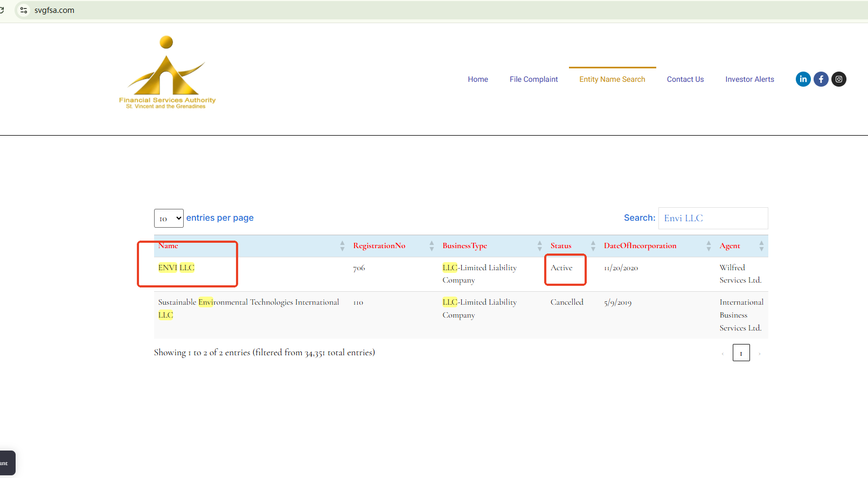868x478 pixels.
Task: Click the next page arrow
Action: tap(760, 354)
